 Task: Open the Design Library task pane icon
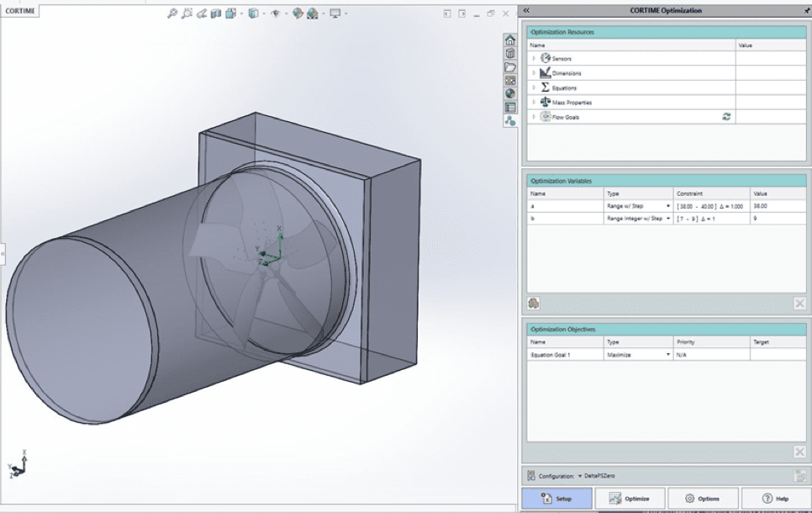(510, 53)
